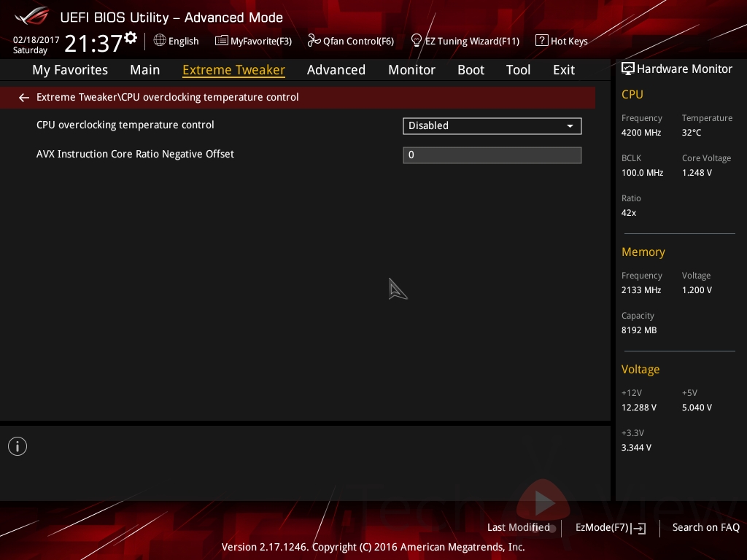The height and width of the screenshot is (560, 747).
Task: Go back using the left arrow icon
Action: tap(24, 98)
